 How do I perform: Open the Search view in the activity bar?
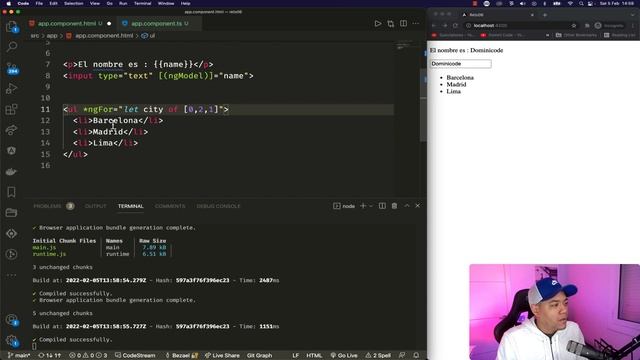[12, 47]
